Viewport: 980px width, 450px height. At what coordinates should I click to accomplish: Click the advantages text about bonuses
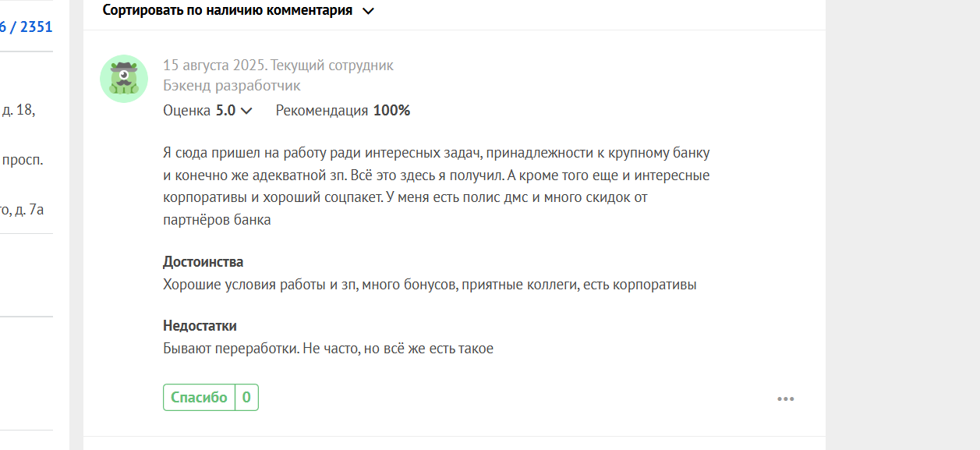(430, 285)
